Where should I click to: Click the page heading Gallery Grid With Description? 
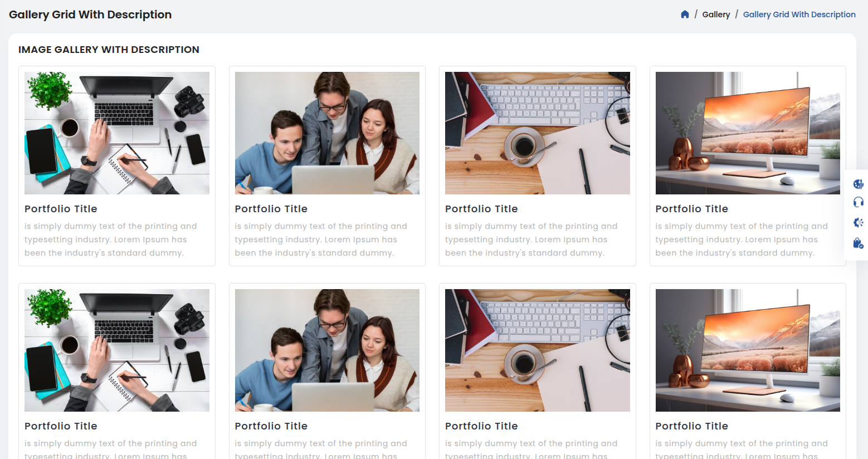(x=90, y=14)
